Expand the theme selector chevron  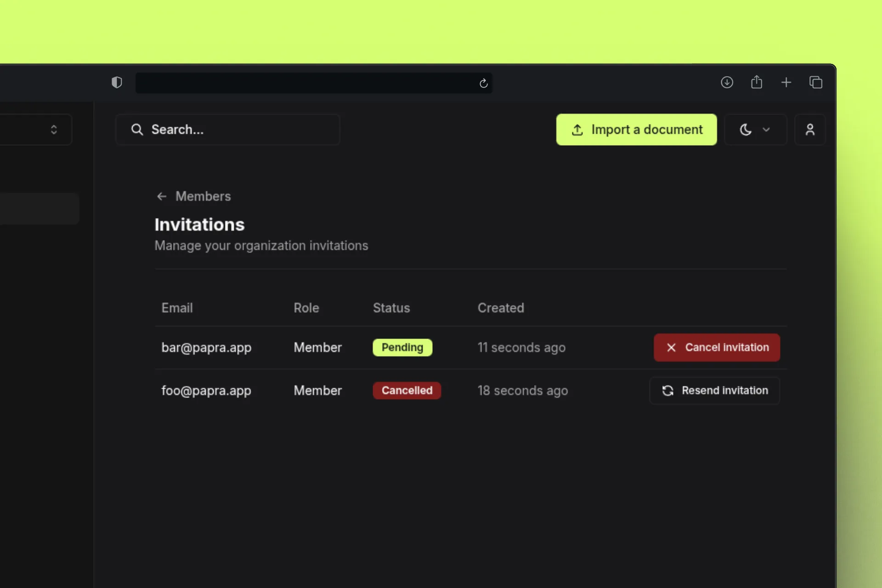[x=766, y=130]
